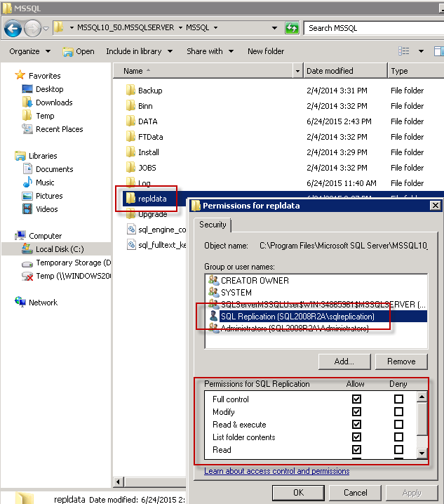The height and width of the screenshot is (504, 444).
Task: Click OK in Permissions dialog
Action: point(298,493)
